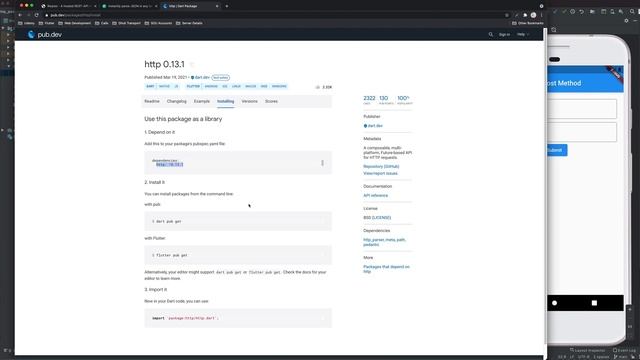This screenshot has height=360, width=640.
Task: Click the Layout Inspector entry in IDE status bar
Action: (587, 350)
